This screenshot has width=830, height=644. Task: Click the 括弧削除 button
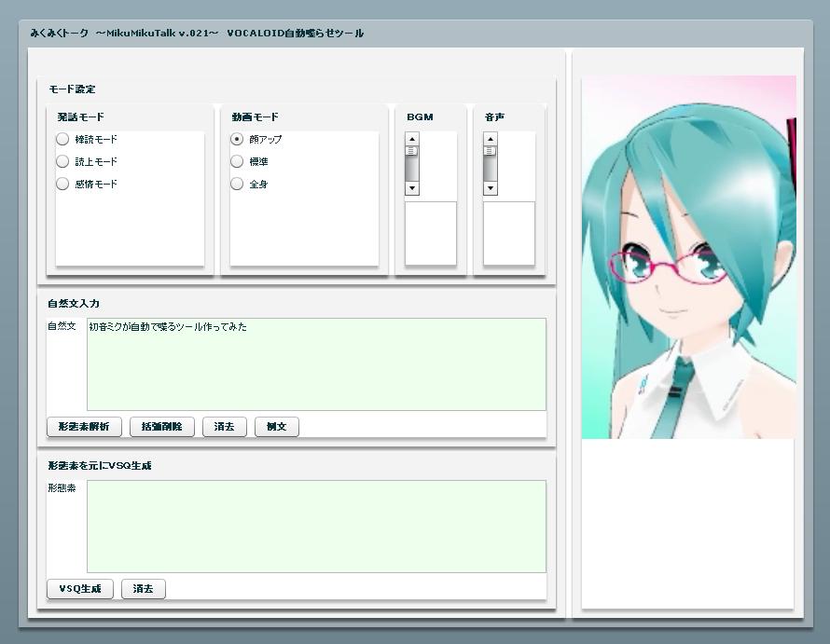pos(162,427)
